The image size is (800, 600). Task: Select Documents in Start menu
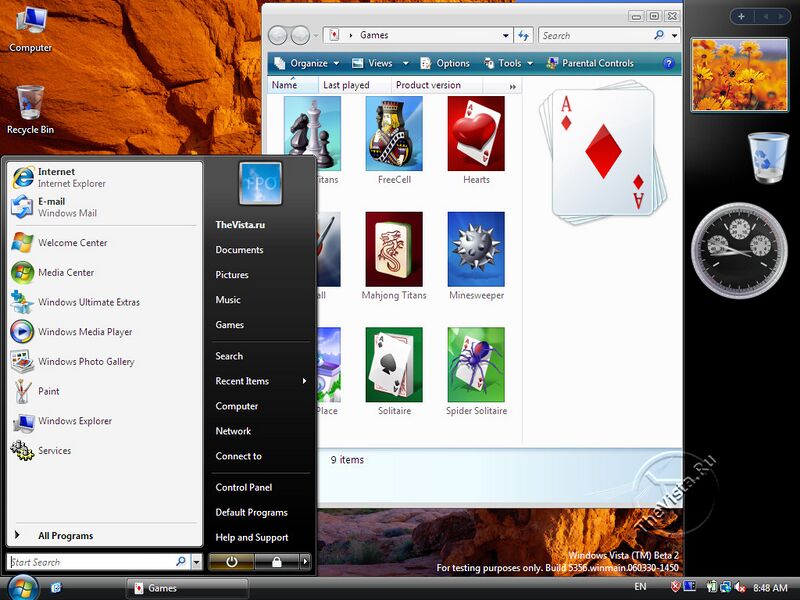click(x=239, y=250)
